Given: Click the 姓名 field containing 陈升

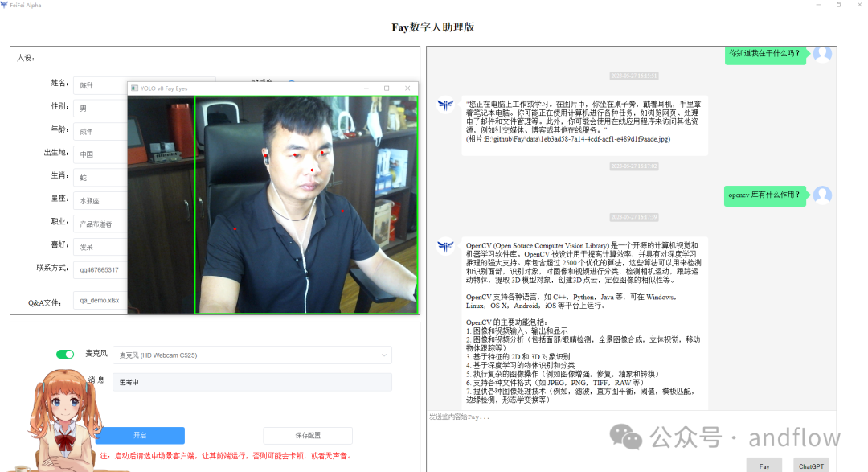Looking at the screenshot, I should coord(100,85).
